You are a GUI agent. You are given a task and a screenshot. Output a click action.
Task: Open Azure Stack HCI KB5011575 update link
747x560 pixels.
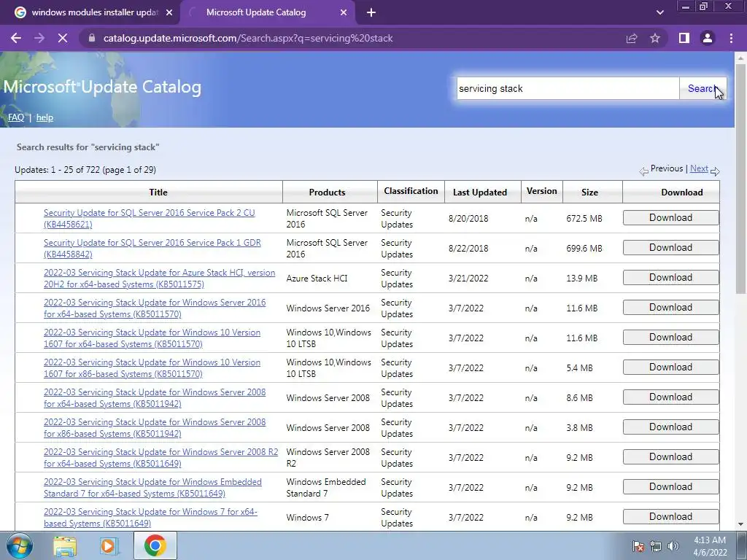[x=159, y=279]
